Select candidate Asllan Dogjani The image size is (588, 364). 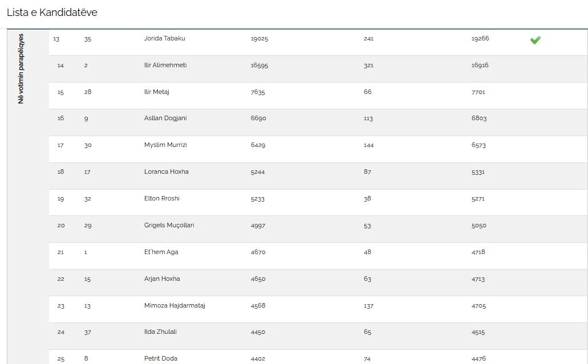pos(165,118)
